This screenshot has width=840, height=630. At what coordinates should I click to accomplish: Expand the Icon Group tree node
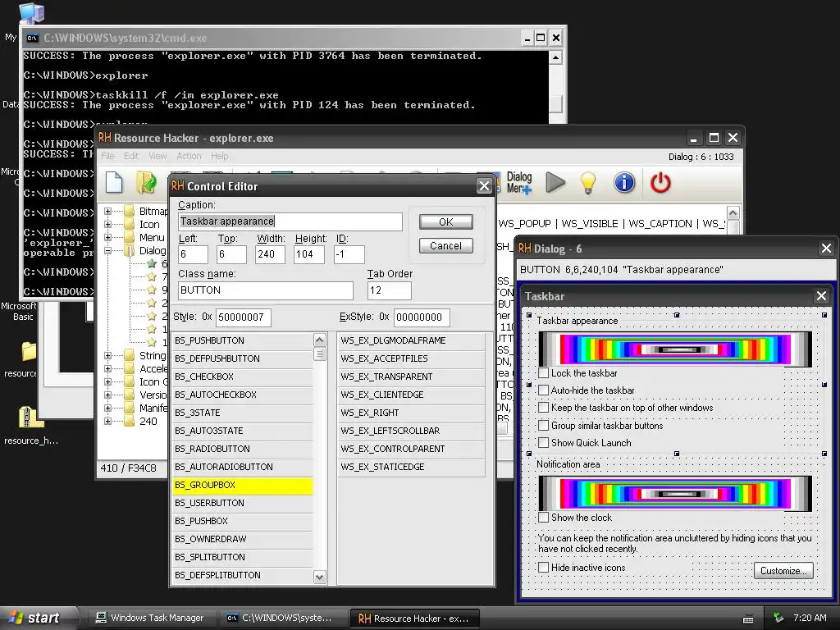[107, 382]
